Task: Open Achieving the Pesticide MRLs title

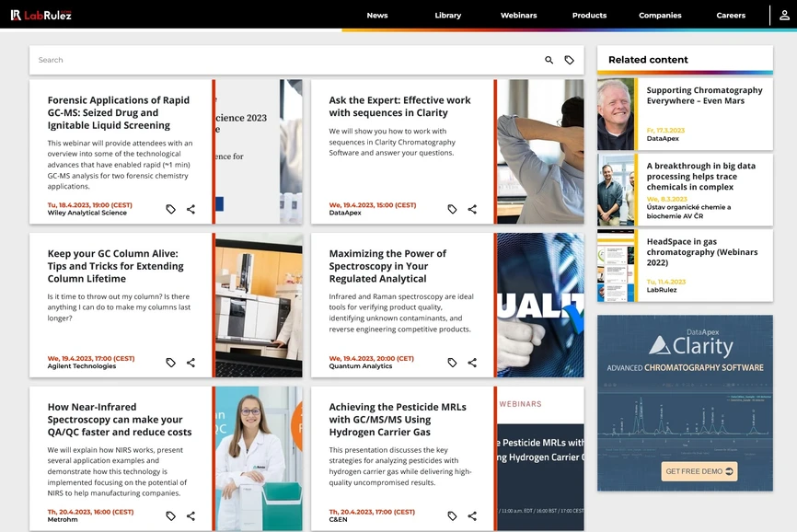Action: [x=397, y=419]
